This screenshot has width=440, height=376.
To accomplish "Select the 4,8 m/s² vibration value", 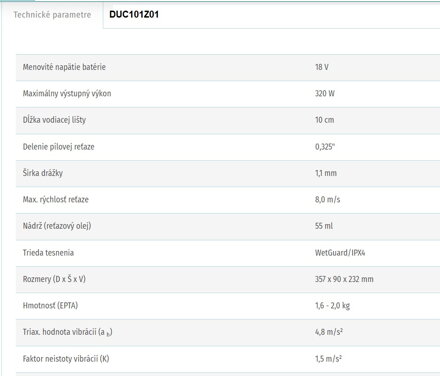I will coord(329,332).
